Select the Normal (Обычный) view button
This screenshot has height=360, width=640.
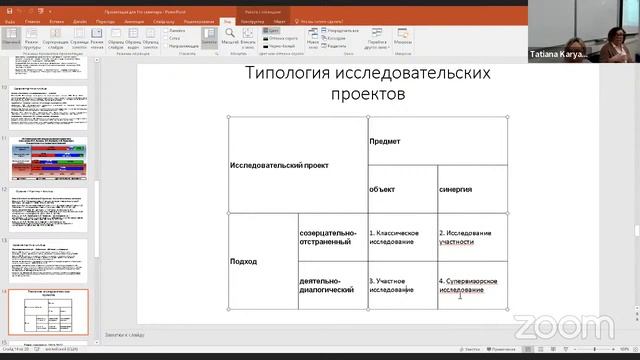click(11, 39)
